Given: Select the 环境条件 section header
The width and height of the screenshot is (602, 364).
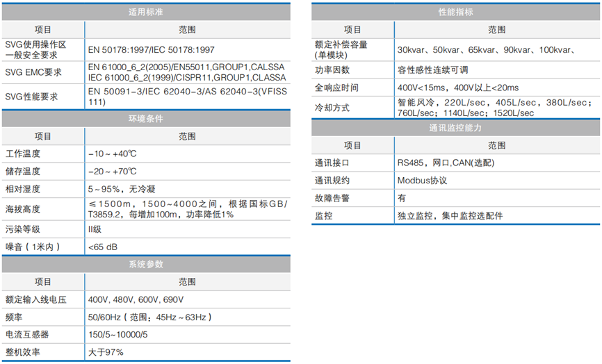Looking at the screenshot, I should (x=146, y=118).
